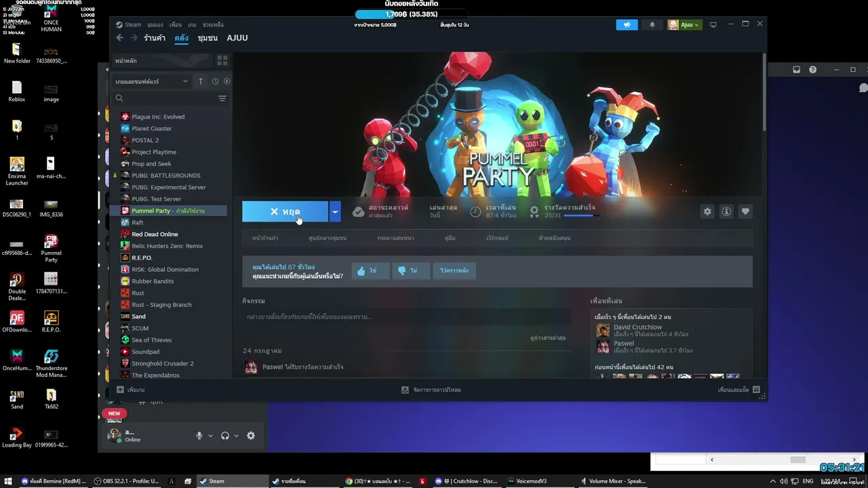Open Pummel Party game settings gear

coord(707,211)
